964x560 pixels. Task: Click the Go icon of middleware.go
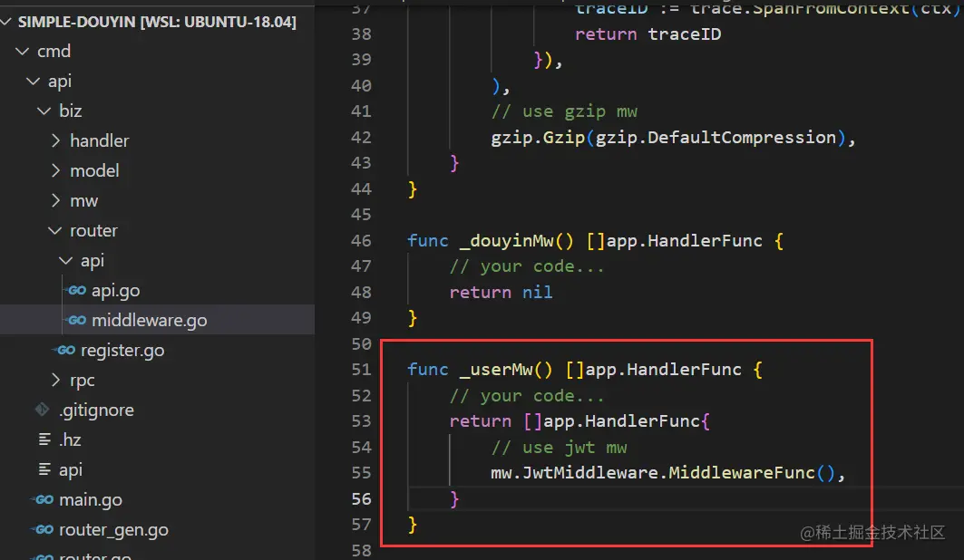(77, 321)
